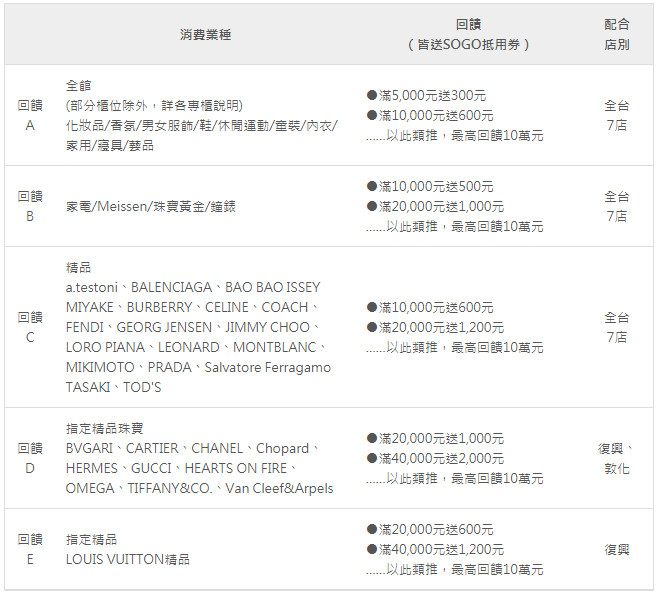The height and width of the screenshot is (597, 657).
Task: Click the 化妝品/香氛/男女服飾 category line
Action: click(x=201, y=125)
